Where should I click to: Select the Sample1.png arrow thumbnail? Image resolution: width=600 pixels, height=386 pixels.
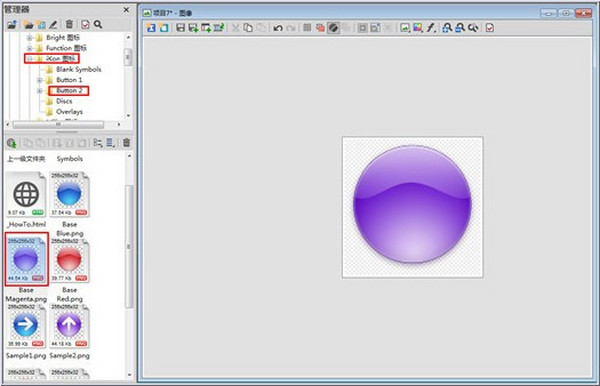[26, 326]
